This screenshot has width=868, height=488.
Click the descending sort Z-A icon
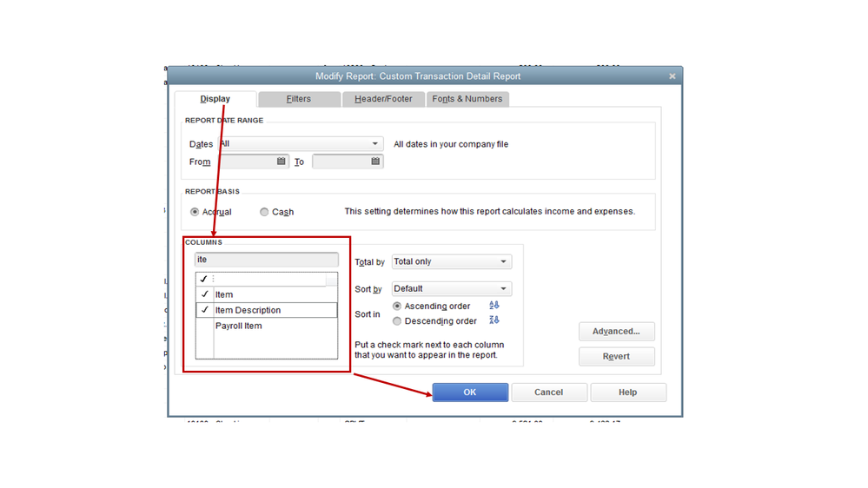click(x=494, y=320)
